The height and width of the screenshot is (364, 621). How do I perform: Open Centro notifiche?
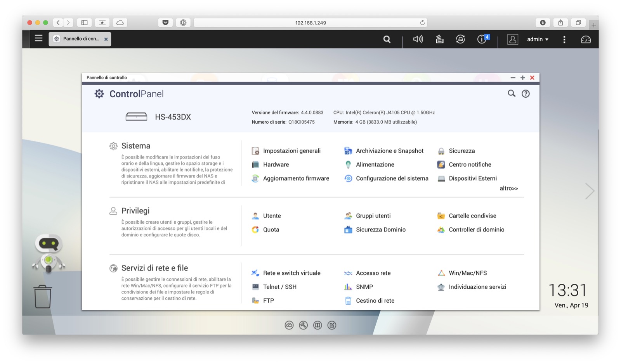coord(464,164)
